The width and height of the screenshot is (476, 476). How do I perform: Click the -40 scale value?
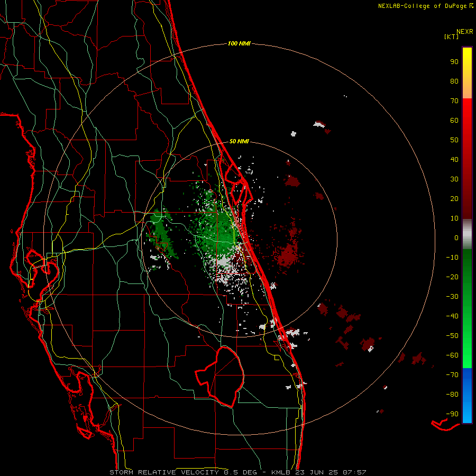[x=452, y=316]
